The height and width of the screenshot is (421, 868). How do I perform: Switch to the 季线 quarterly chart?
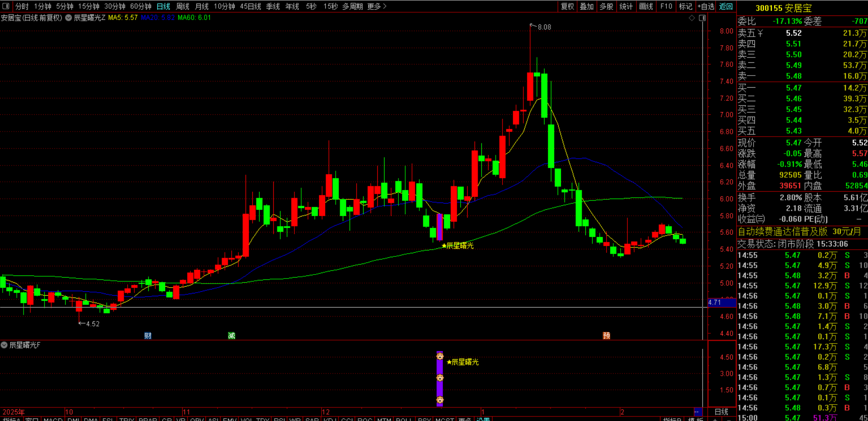tap(273, 6)
